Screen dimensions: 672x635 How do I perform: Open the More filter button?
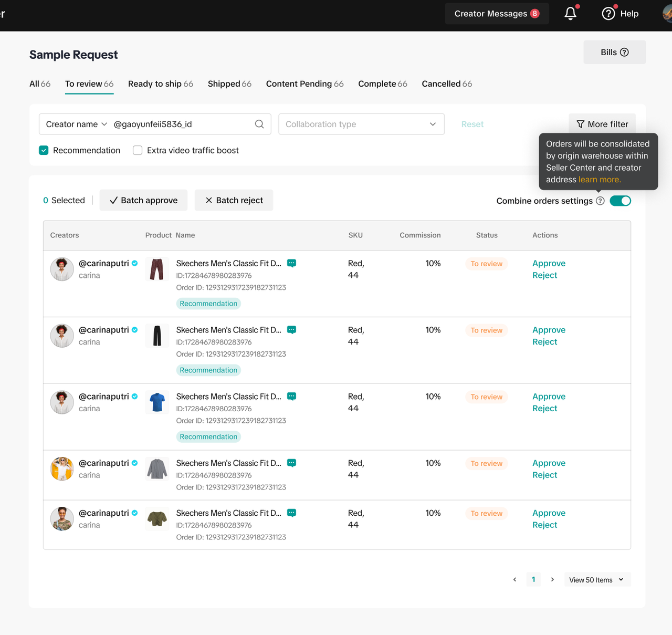pos(602,124)
